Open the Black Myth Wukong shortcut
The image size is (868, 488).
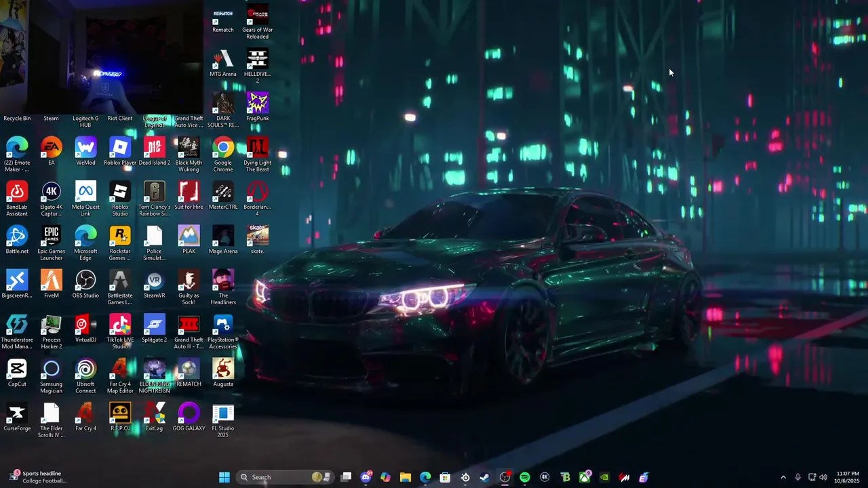189,155
